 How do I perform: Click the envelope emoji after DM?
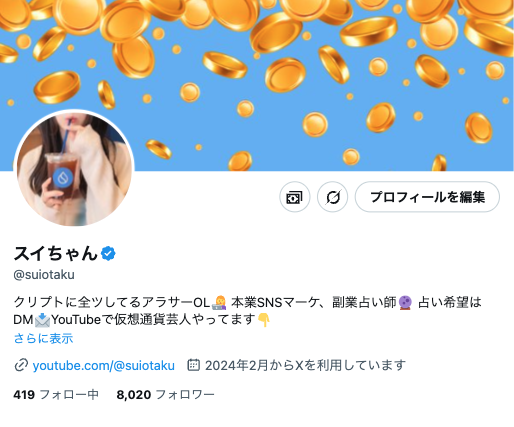pyautogui.click(x=42, y=320)
